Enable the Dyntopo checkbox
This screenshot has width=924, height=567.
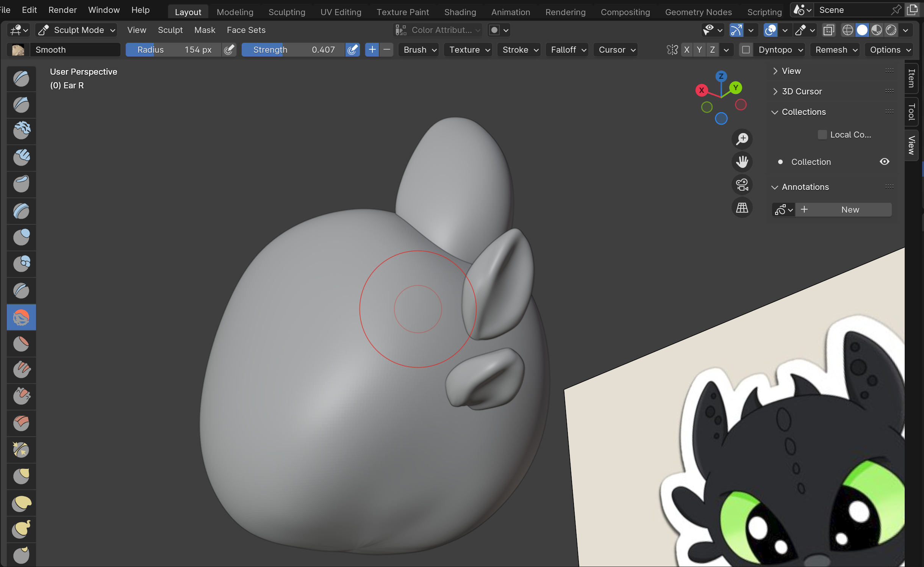(746, 50)
